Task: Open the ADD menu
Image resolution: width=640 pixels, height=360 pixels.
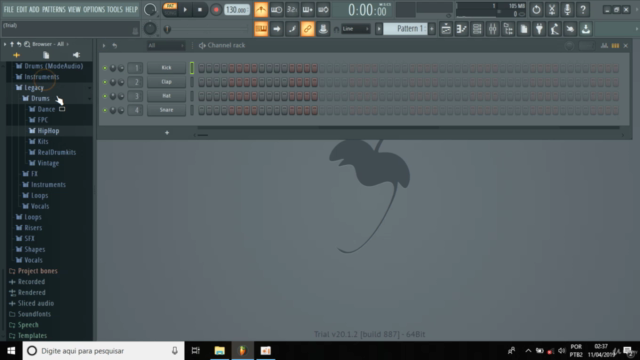Action: [34, 9]
